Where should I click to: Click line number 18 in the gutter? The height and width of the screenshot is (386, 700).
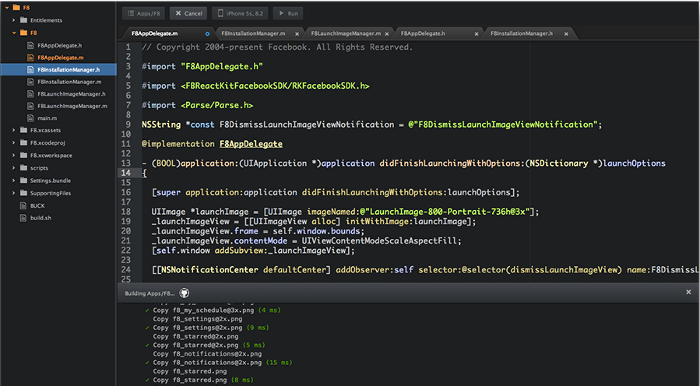[126, 212]
